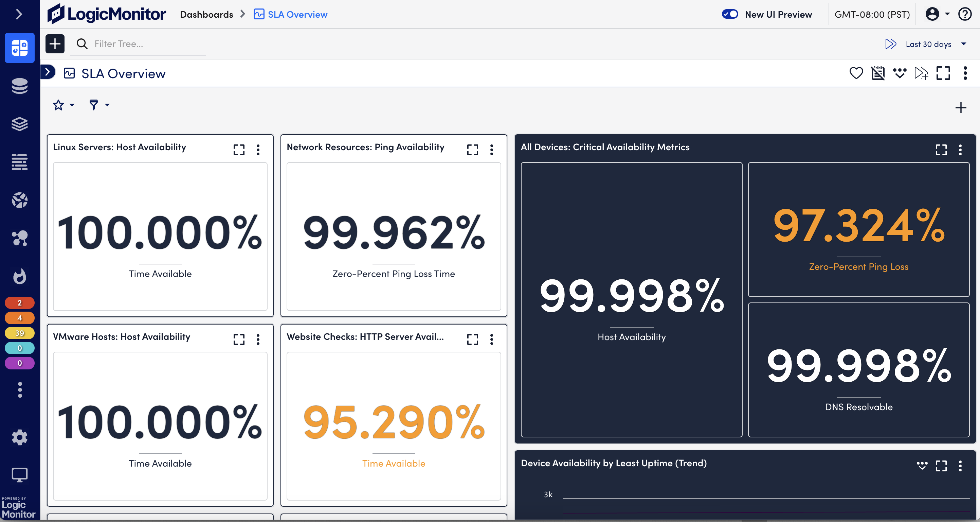
Task: Click the LogicMonitor home logo icon
Action: click(58, 14)
